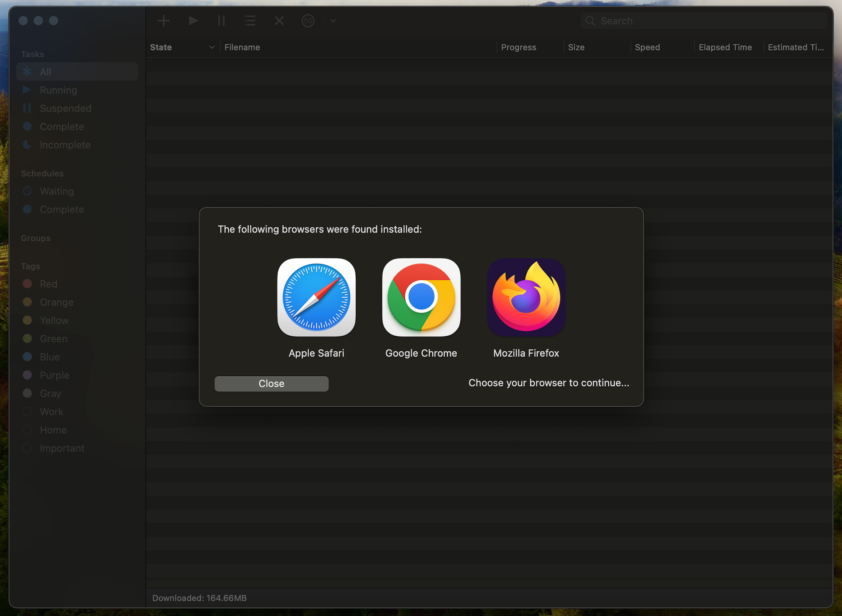Click the Waiting clock icon in sidebar
The height and width of the screenshot is (616, 842).
(x=27, y=191)
